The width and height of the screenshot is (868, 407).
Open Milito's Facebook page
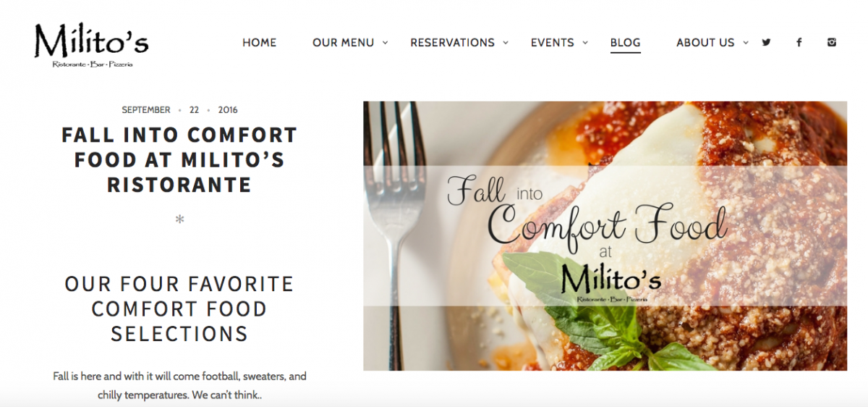[799, 42]
